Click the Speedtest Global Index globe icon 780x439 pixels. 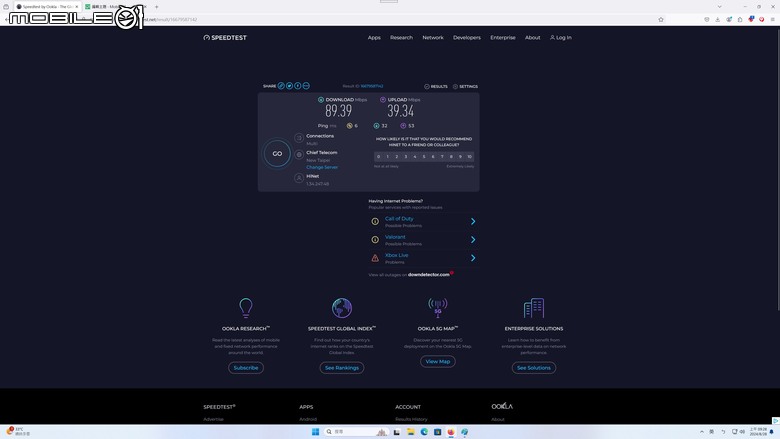(342, 308)
